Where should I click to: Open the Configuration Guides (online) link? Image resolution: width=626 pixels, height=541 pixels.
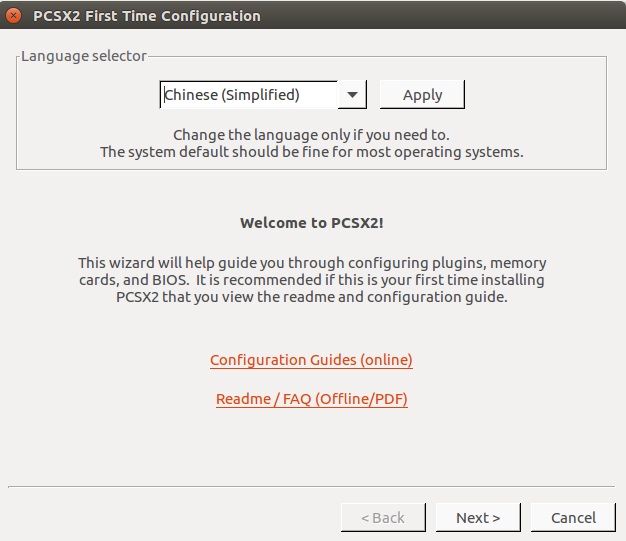[x=311, y=360]
